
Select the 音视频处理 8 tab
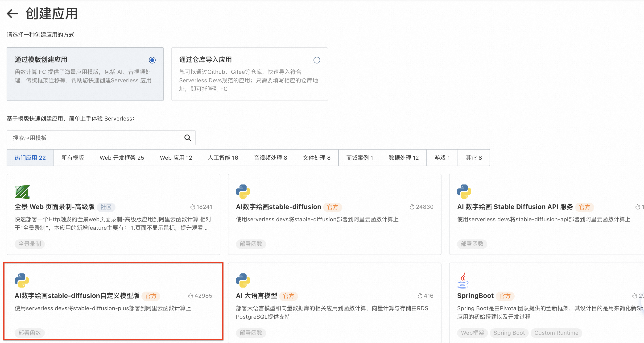(271, 158)
